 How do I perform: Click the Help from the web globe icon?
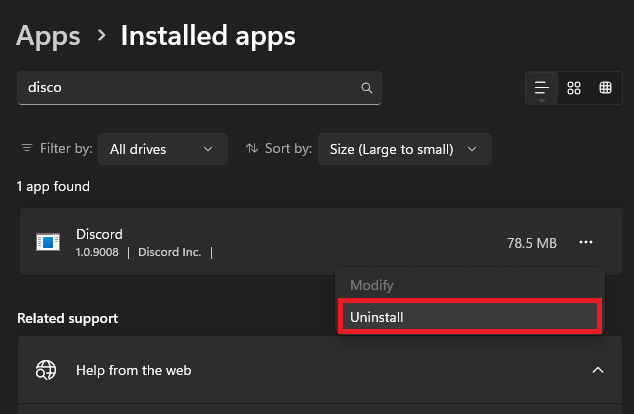pyautogui.click(x=46, y=370)
